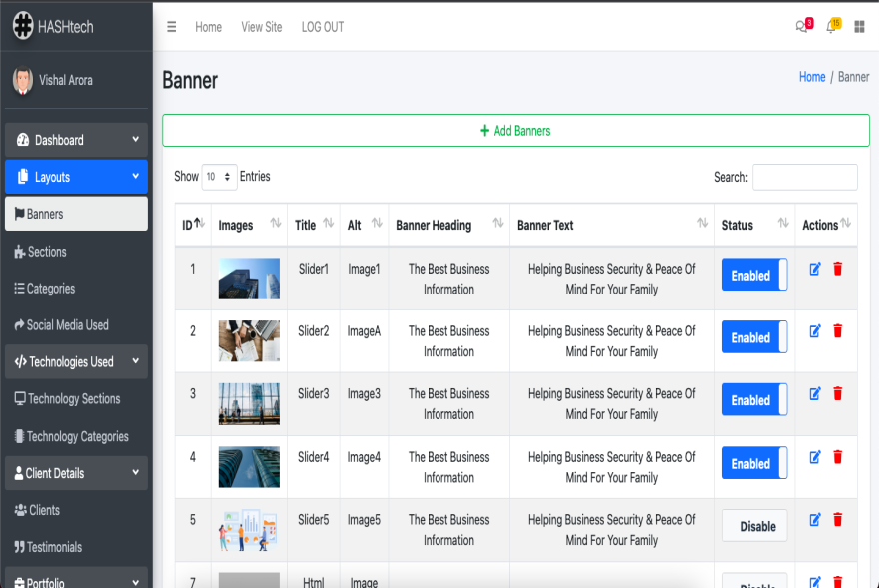879x588 pixels.
Task: Click LOG OUT in the top navigation
Action: [322, 27]
